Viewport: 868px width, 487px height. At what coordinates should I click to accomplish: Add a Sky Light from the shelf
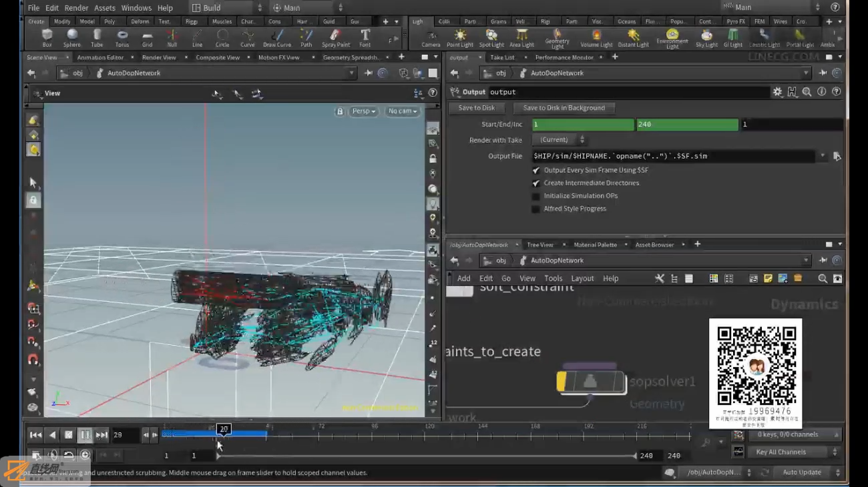[706, 39]
